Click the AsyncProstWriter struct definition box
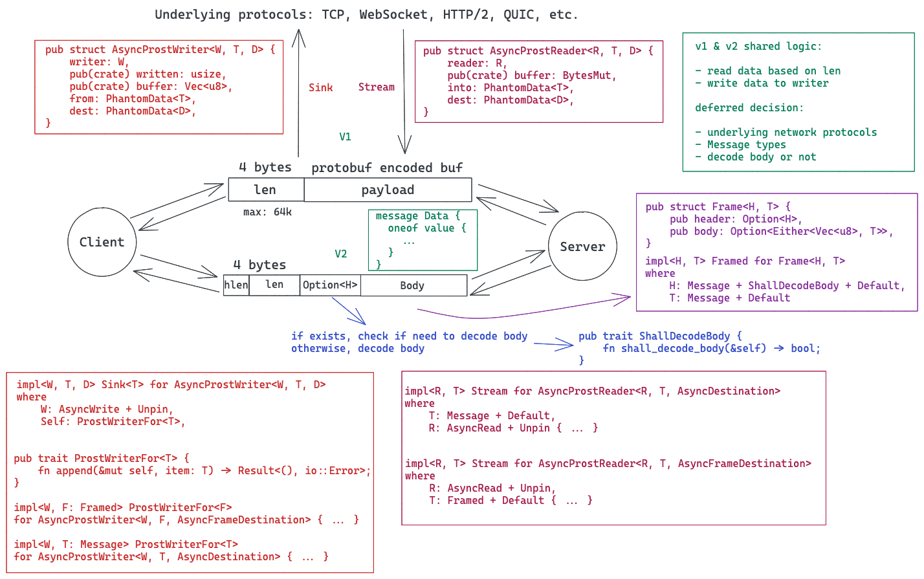Image resolution: width=924 pixels, height=579 pixels. pos(159,87)
